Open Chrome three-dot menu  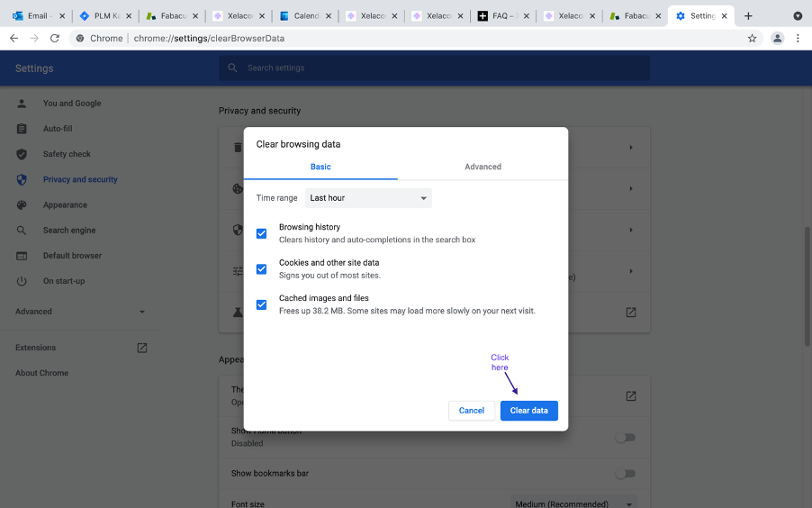pos(798,38)
